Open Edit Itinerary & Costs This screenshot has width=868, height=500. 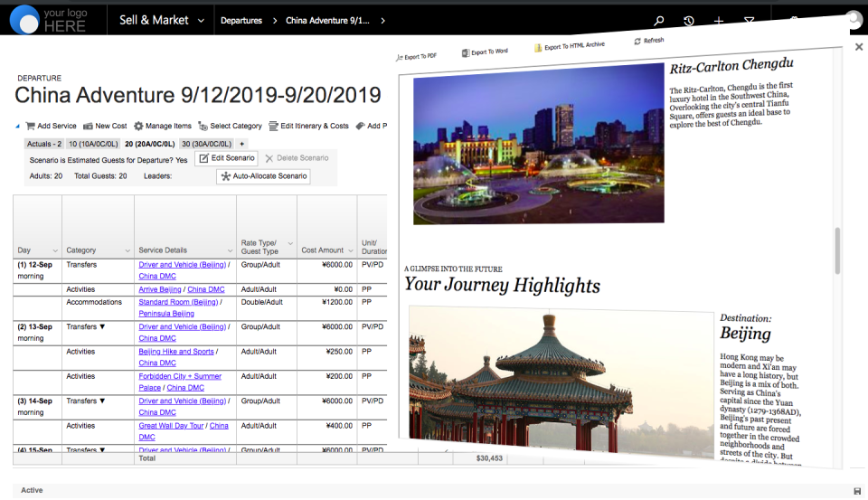[309, 126]
